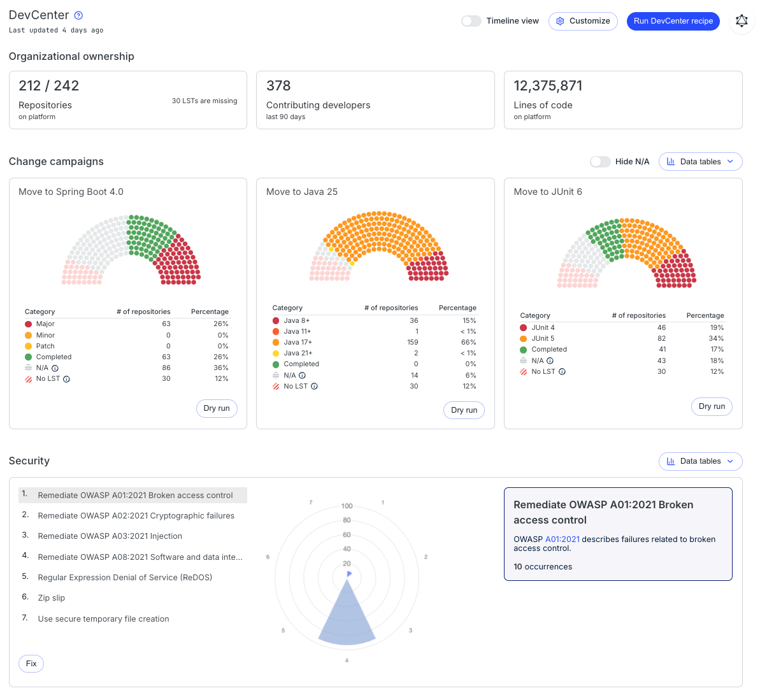Click the N/A info icon in JUnit 6 table
Viewport: 760px width, 700px height.
tap(550, 361)
